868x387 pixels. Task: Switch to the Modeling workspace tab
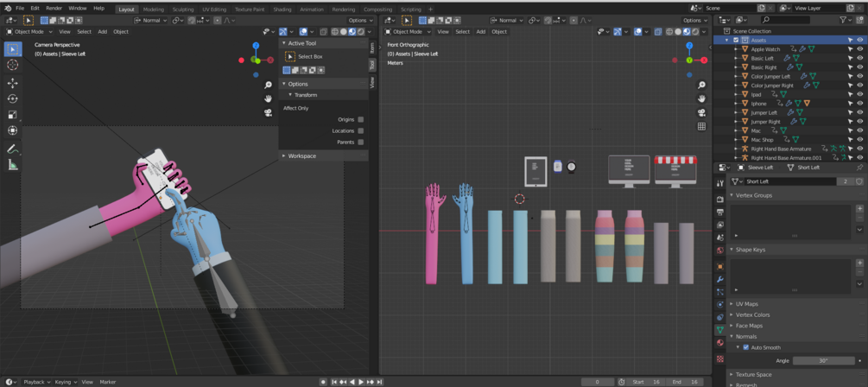point(154,10)
